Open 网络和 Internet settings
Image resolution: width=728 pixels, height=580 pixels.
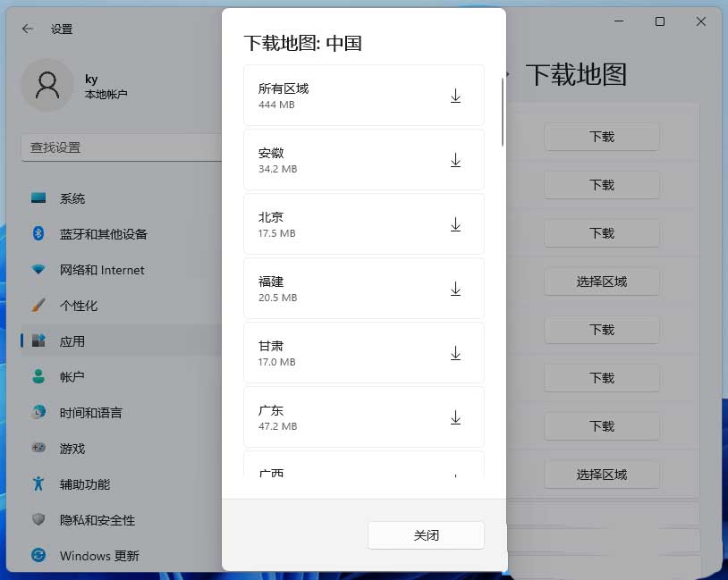(x=101, y=270)
